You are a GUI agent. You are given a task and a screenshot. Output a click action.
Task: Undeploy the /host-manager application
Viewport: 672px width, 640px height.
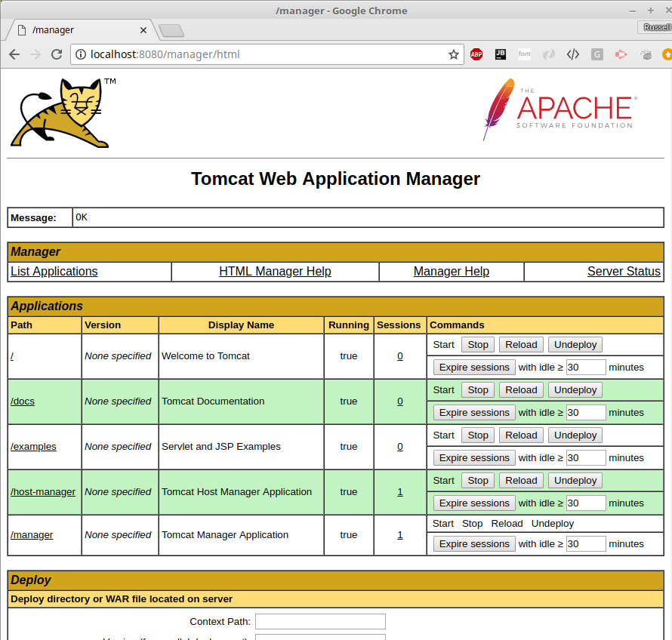click(575, 480)
